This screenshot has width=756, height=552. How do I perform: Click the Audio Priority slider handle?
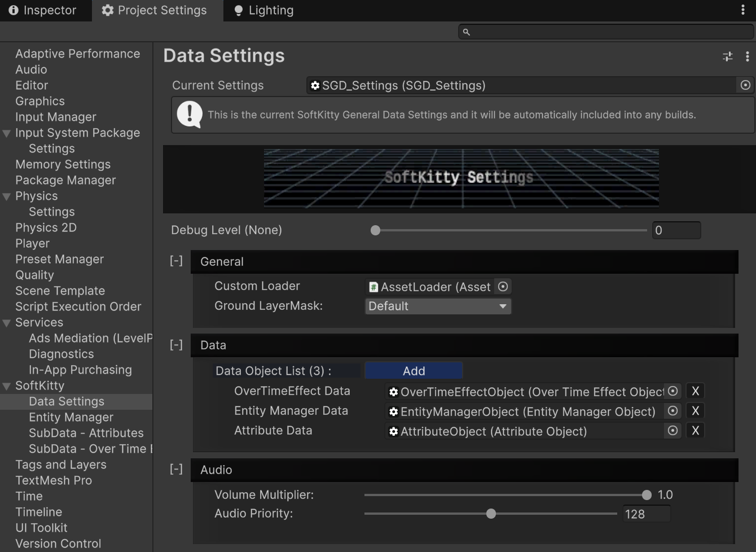pyautogui.click(x=491, y=514)
